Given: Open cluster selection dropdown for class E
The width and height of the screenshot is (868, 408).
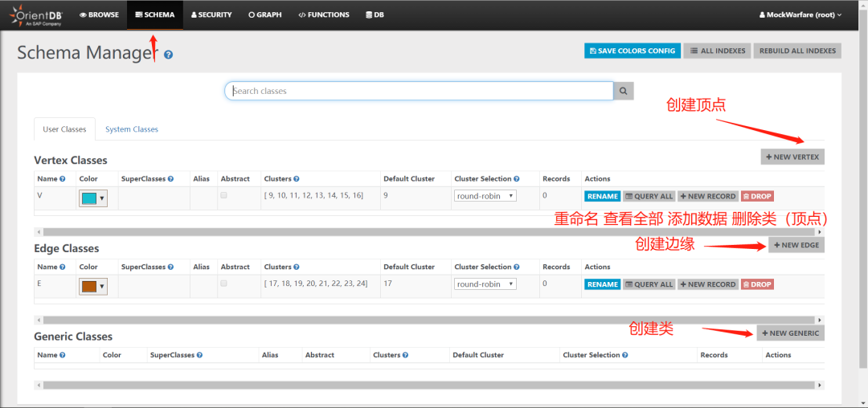Looking at the screenshot, I should coord(485,284).
